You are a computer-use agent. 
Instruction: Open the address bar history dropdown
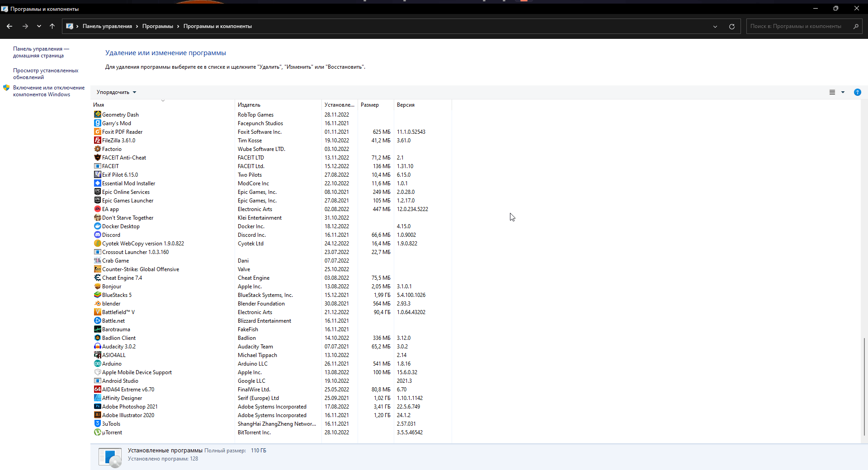click(715, 26)
